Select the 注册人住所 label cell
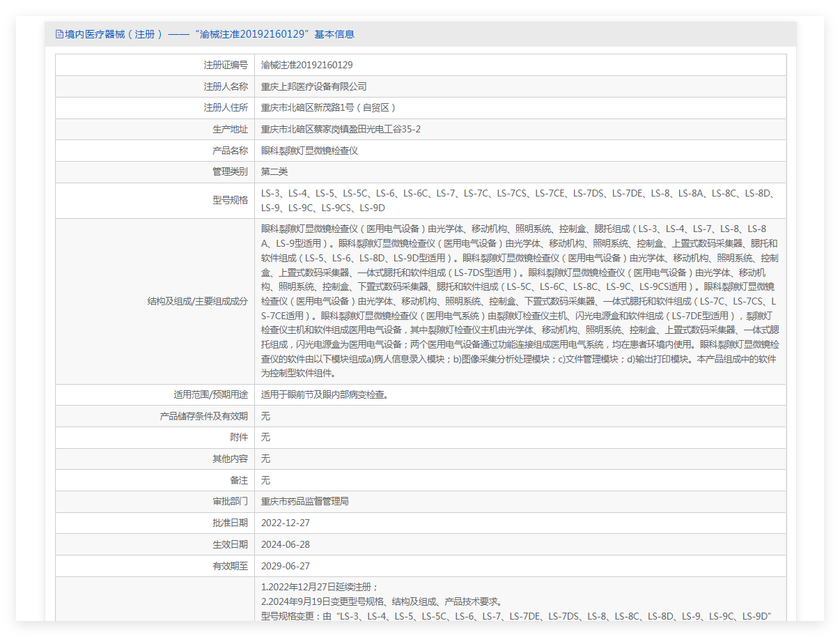840x637 pixels. coord(155,108)
